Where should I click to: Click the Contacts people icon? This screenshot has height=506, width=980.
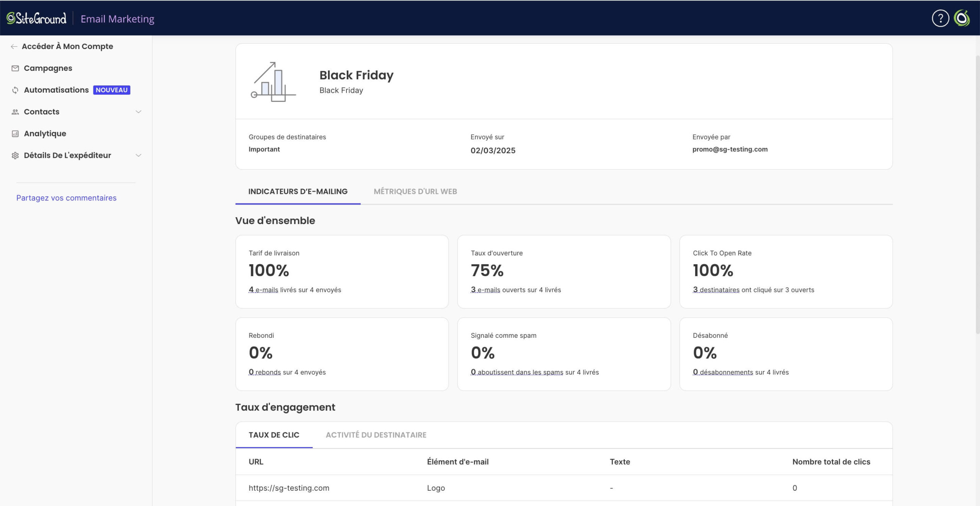tap(15, 112)
